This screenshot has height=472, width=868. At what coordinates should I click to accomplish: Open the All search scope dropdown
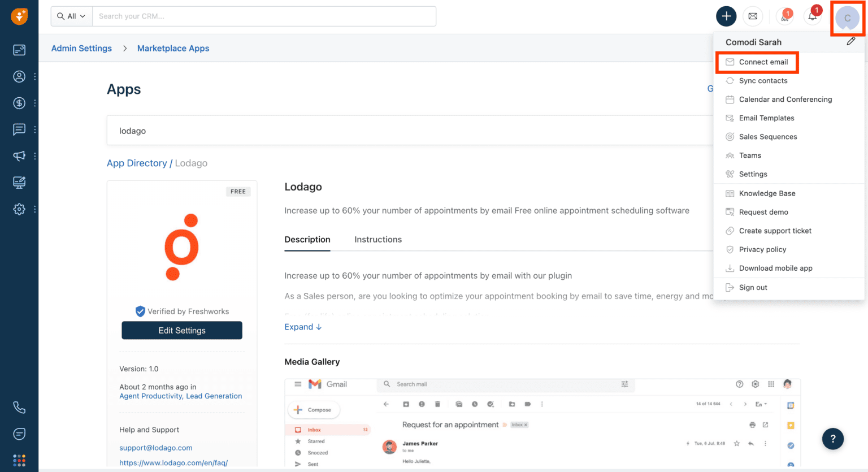point(72,16)
